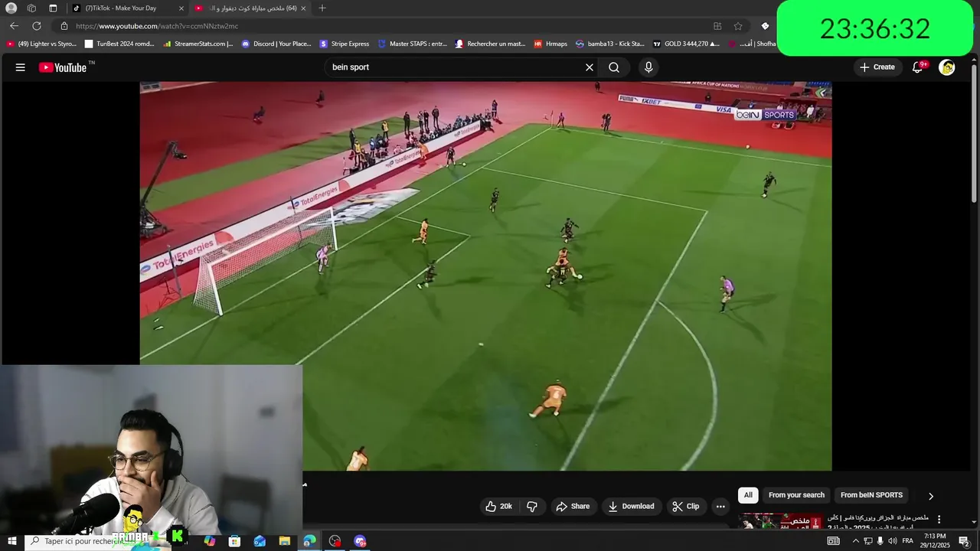Viewport: 980px width, 551px height.
Task: Open options menu for the suggested video
Action: coord(939,520)
